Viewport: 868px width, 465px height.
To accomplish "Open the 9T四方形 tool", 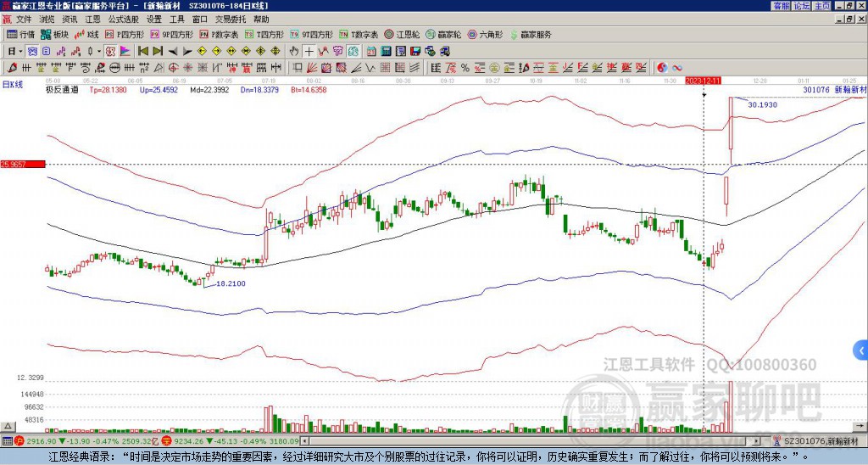I will (312, 34).
